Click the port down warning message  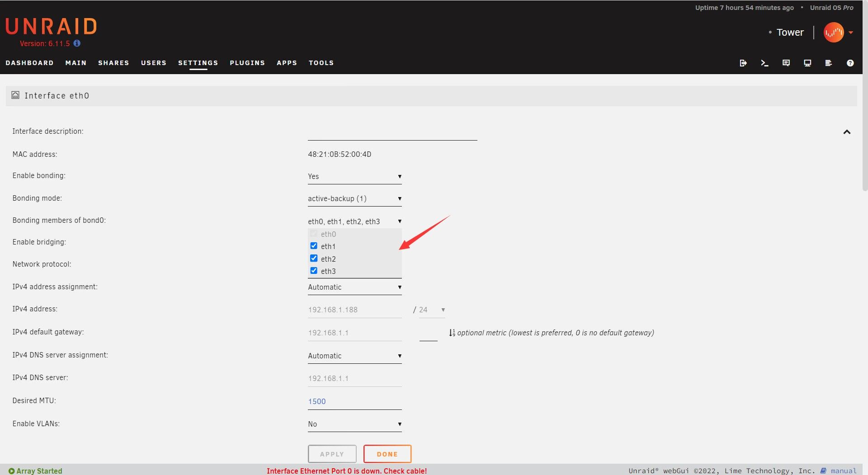347,471
